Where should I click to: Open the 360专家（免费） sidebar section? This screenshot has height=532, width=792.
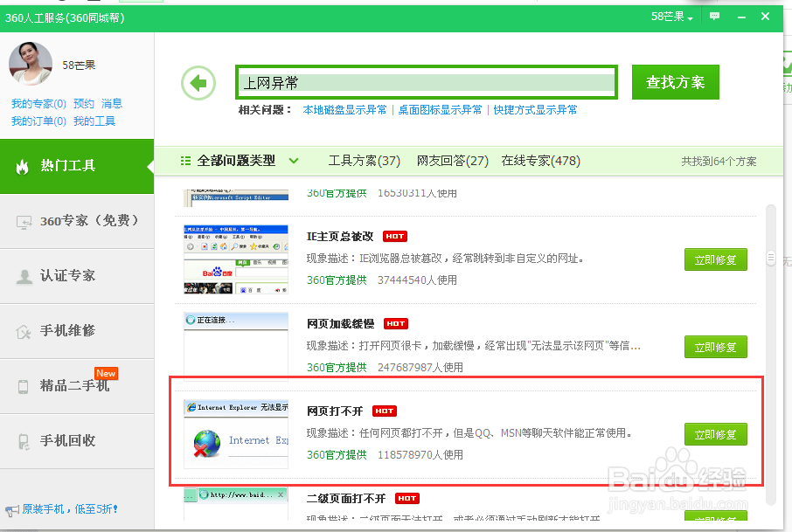point(77,221)
